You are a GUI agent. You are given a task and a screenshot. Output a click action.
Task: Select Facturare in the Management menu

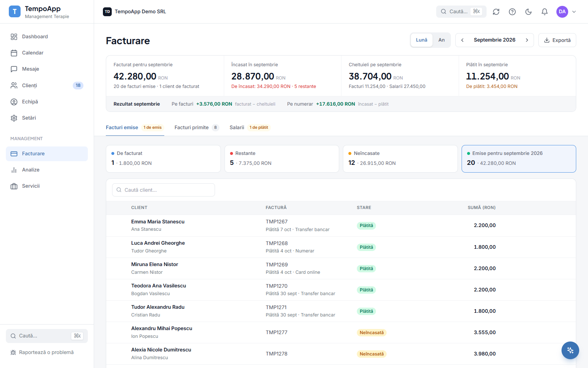47,153
